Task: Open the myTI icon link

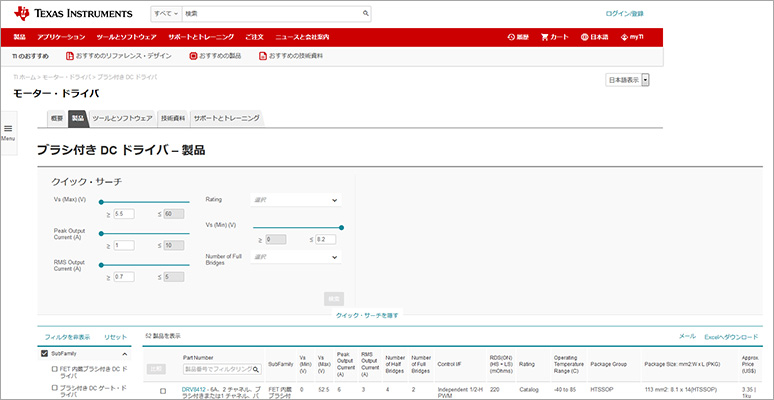Action: [x=624, y=37]
